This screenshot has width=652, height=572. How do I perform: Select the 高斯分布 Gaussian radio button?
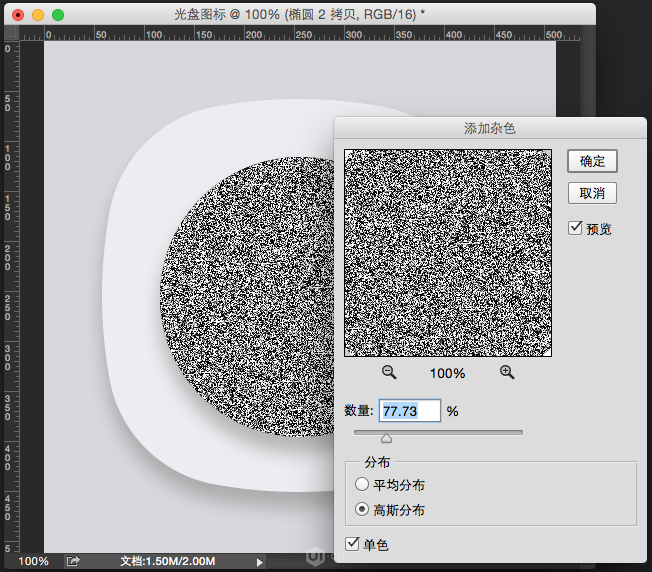(x=362, y=509)
